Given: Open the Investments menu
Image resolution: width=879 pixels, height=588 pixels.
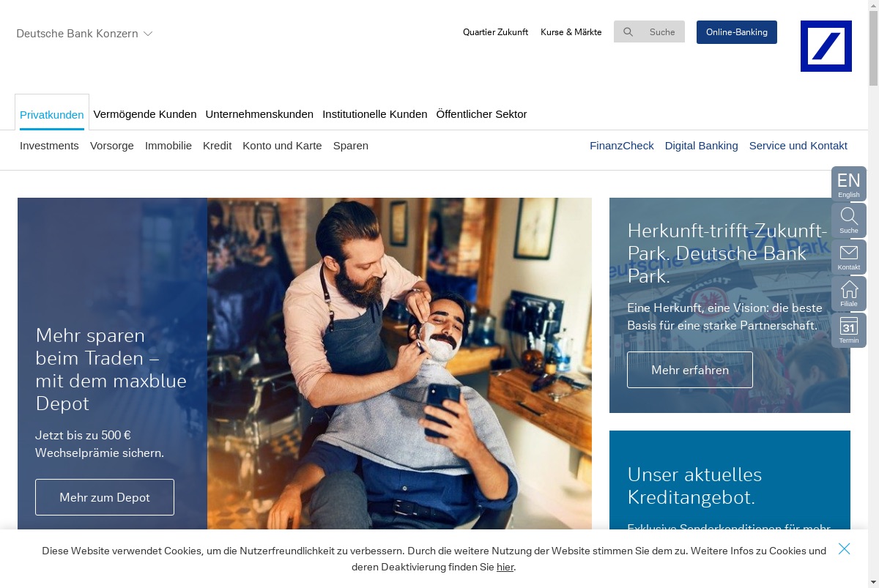Looking at the screenshot, I should click(x=49, y=146).
